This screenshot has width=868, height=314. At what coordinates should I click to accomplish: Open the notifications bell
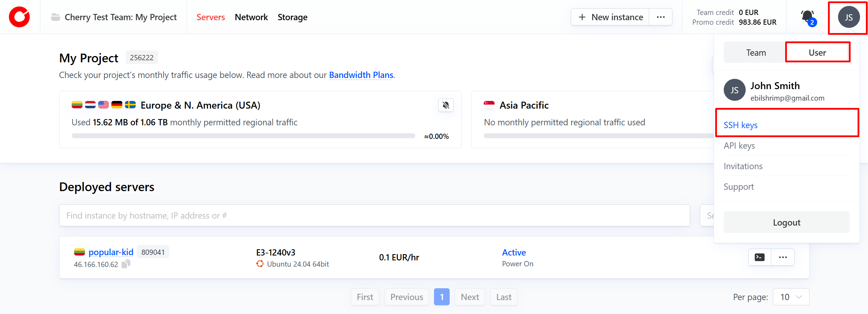coord(807,16)
